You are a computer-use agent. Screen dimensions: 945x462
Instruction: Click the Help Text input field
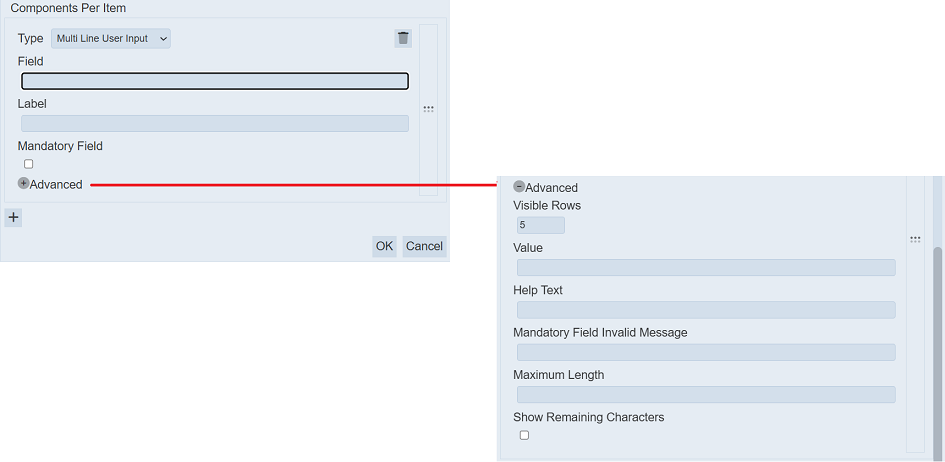tap(706, 310)
